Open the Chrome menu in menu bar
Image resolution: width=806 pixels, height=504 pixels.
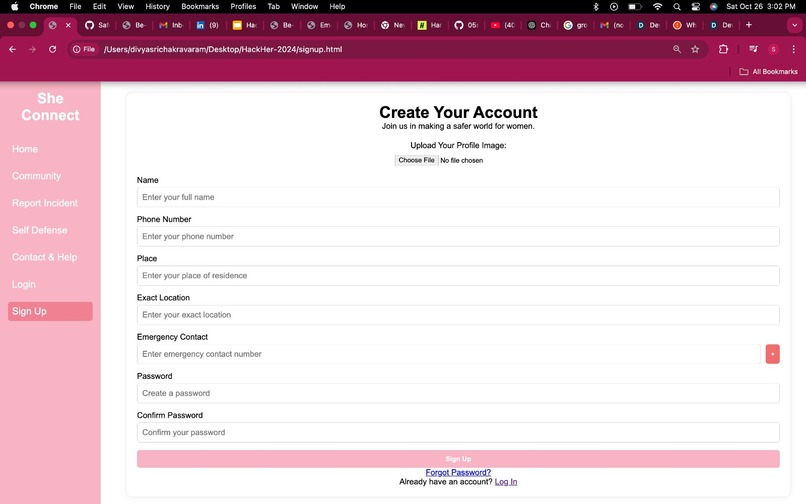point(44,6)
